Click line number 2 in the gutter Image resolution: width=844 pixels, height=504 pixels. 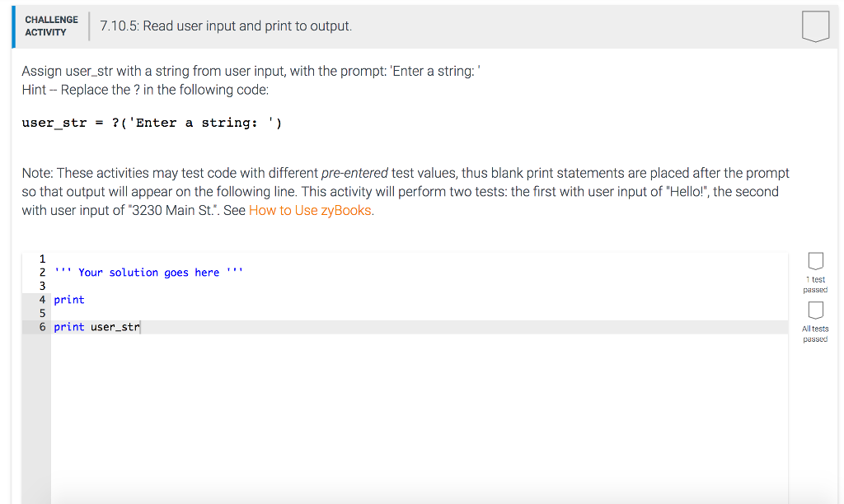(x=42, y=272)
